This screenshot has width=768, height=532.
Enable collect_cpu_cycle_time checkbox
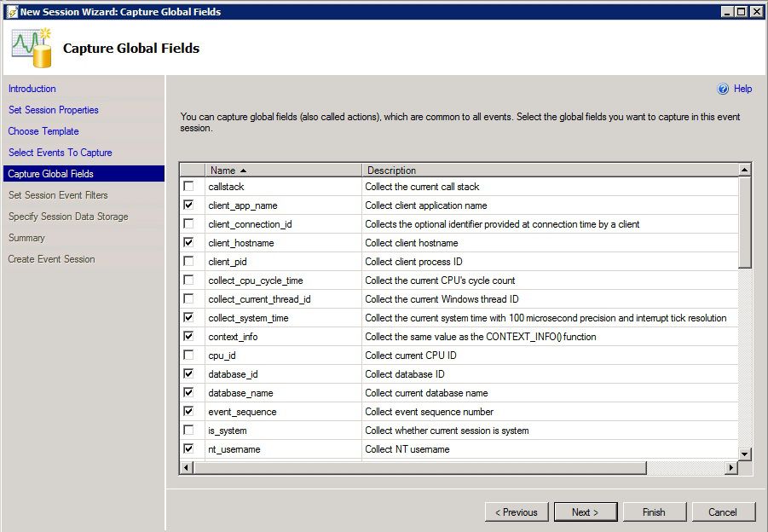click(x=188, y=280)
